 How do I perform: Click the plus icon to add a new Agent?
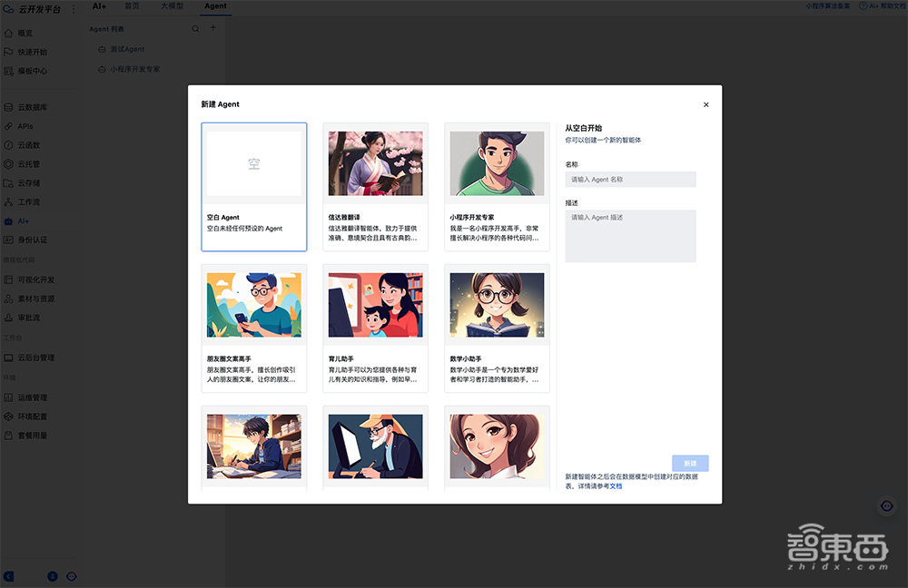pos(212,28)
